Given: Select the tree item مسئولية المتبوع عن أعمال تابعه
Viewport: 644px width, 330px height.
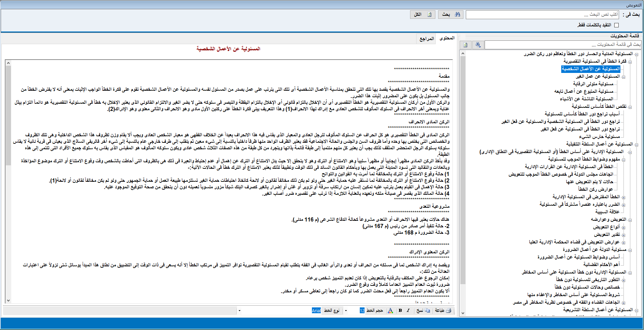Looking at the screenshot, I should tap(584, 91).
